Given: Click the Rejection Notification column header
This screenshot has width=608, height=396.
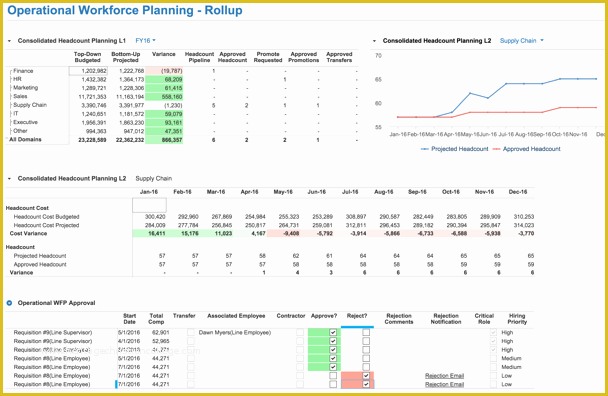Looking at the screenshot, I should pos(446,319).
